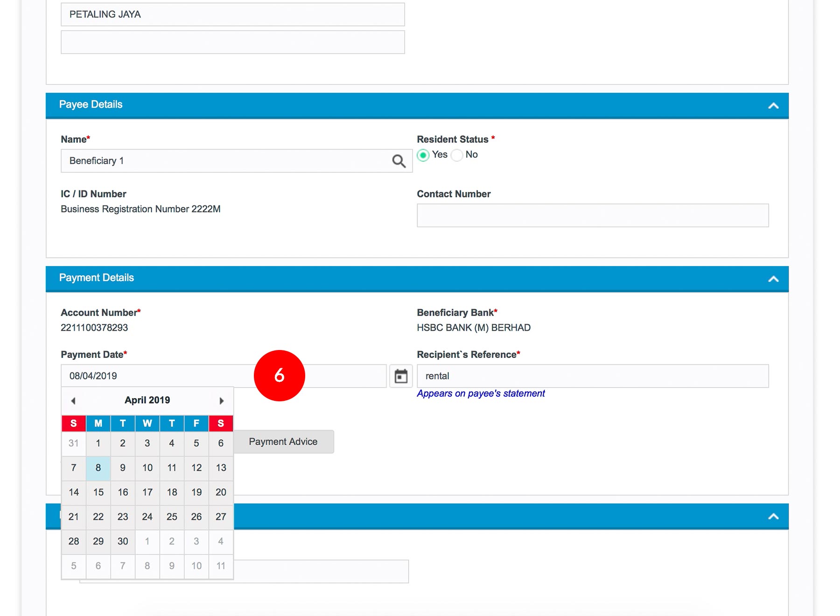
Task: Click the Beneficiary 1 name field
Action: [224, 161]
